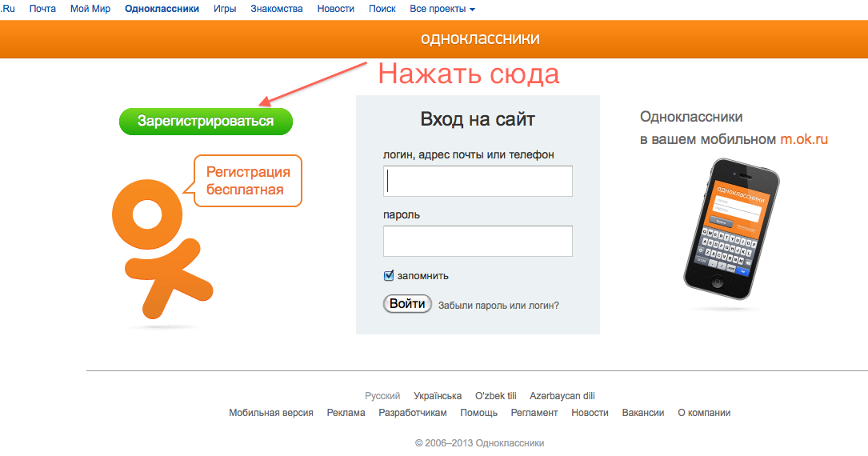Expand the Все проекты dropdown

point(442,9)
